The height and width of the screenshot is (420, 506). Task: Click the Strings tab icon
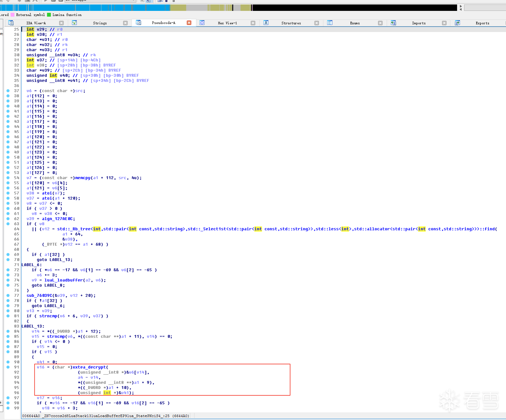[x=74, y=23]
